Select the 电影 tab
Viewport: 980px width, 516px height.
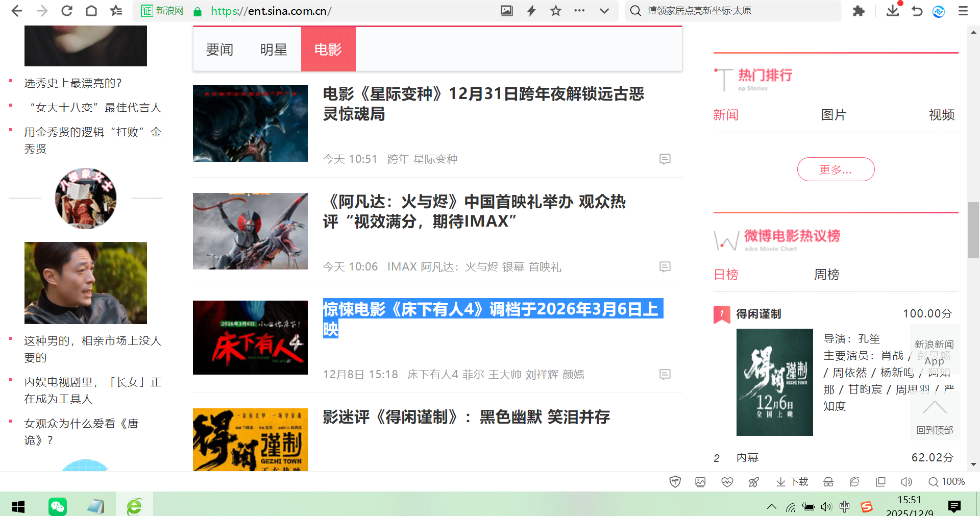point(328,50)
